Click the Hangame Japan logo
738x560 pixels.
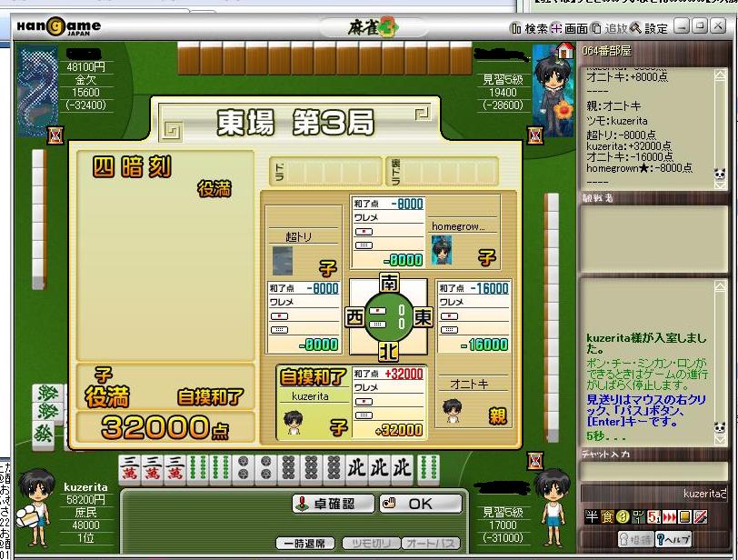pos(59,27)
